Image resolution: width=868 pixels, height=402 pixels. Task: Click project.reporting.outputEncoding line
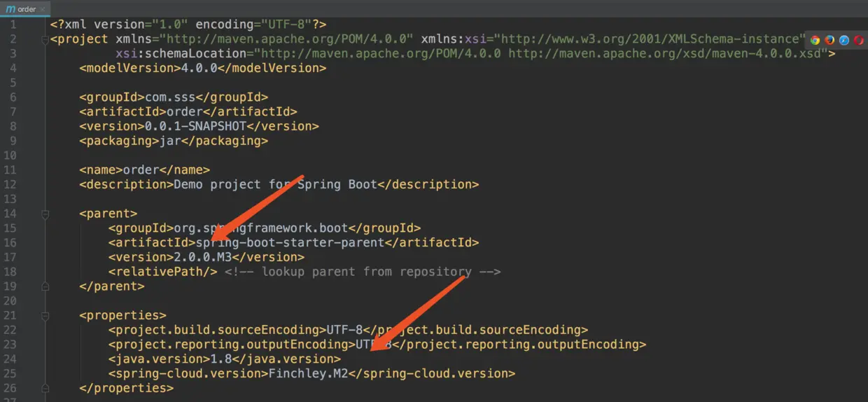point(377,345)
